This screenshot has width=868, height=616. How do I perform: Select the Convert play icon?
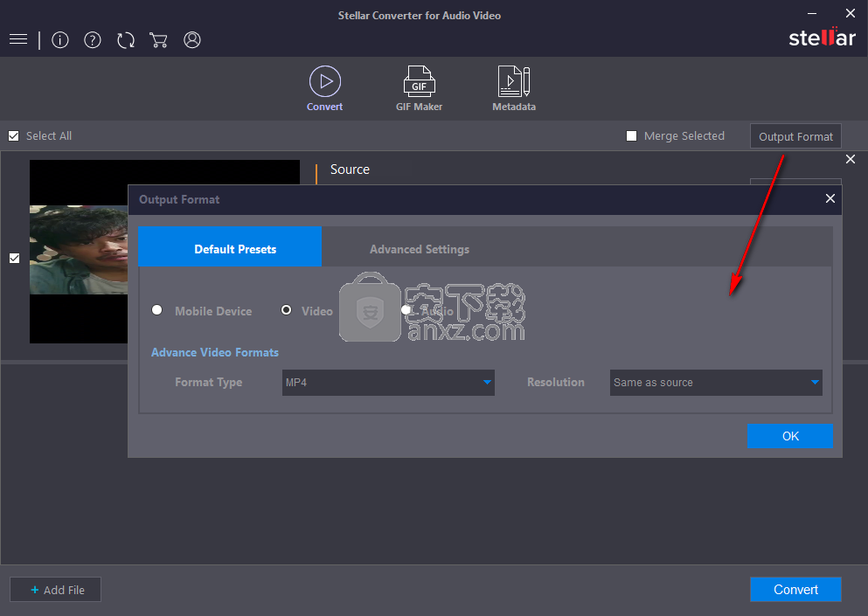point(325,81)
